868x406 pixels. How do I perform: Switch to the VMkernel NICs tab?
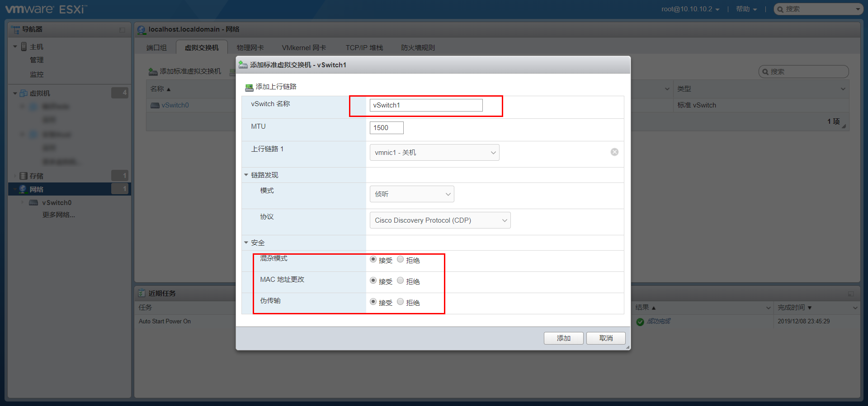click(304, 47)
